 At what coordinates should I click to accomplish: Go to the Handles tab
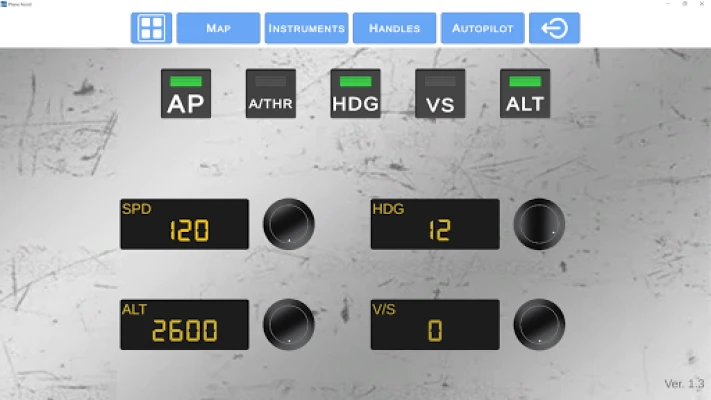394,28
